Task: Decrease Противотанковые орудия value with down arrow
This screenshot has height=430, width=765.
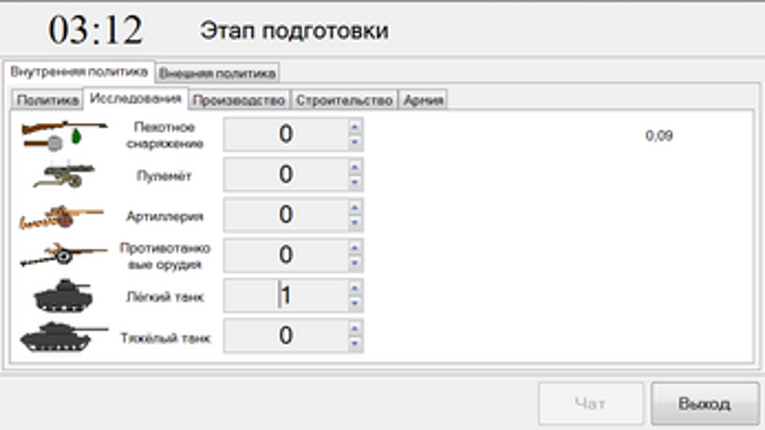Action: click(x=355, y=263)
